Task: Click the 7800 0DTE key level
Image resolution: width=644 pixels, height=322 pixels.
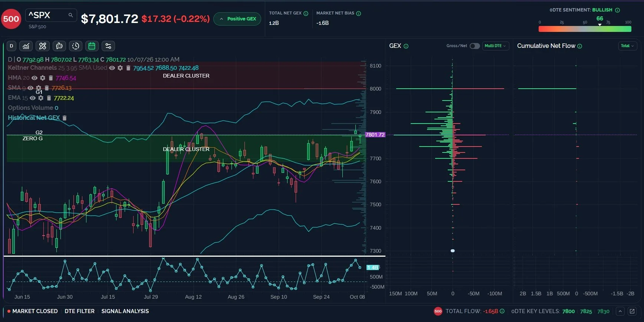Action: [x=568, y=311]
